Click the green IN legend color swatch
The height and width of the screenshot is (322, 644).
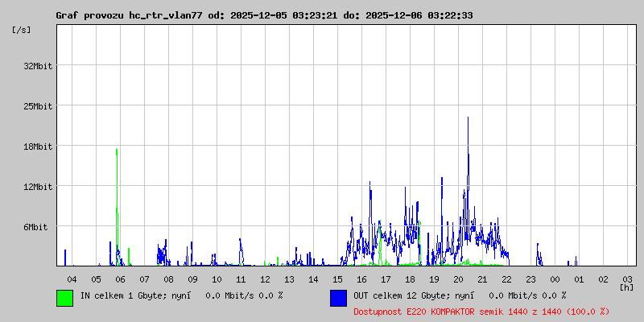click(64, 298)
